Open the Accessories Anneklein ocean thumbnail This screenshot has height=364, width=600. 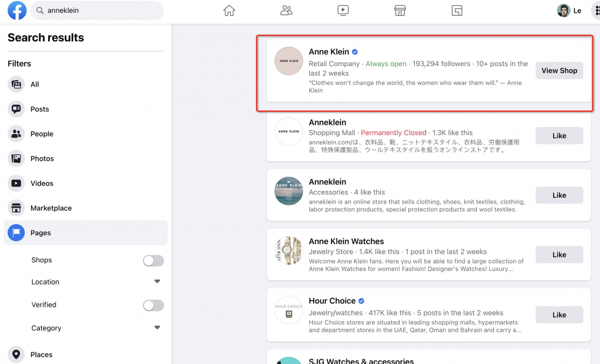(288, 191)
